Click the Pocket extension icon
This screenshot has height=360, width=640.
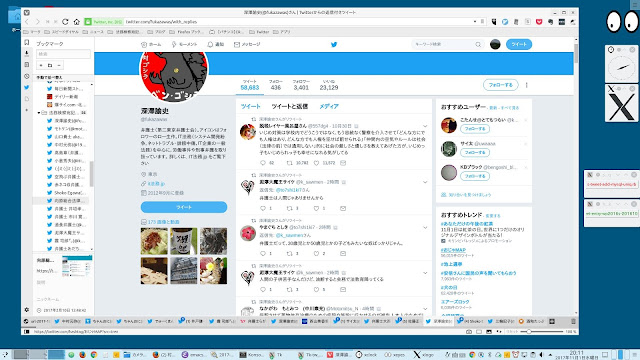(x=539, y=22)
